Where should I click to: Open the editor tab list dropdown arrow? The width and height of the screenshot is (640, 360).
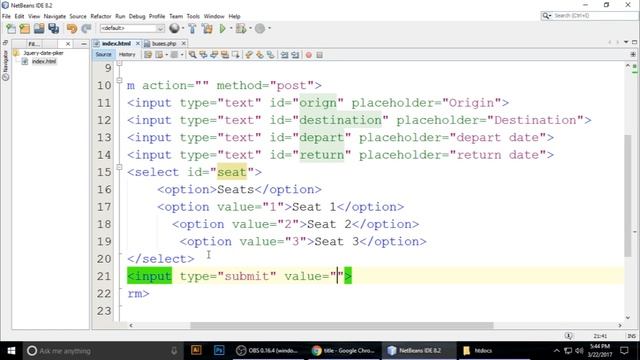coord(626,42)
